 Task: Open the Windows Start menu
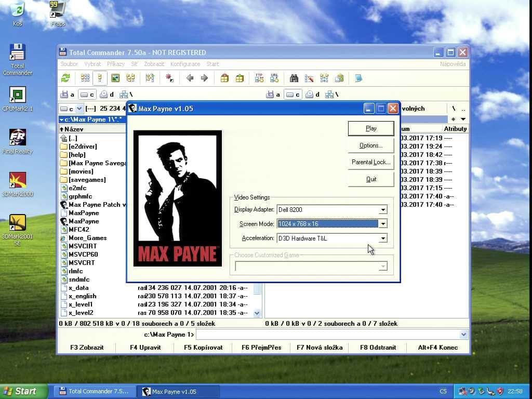pyautogui.click(x=23, y=391)
